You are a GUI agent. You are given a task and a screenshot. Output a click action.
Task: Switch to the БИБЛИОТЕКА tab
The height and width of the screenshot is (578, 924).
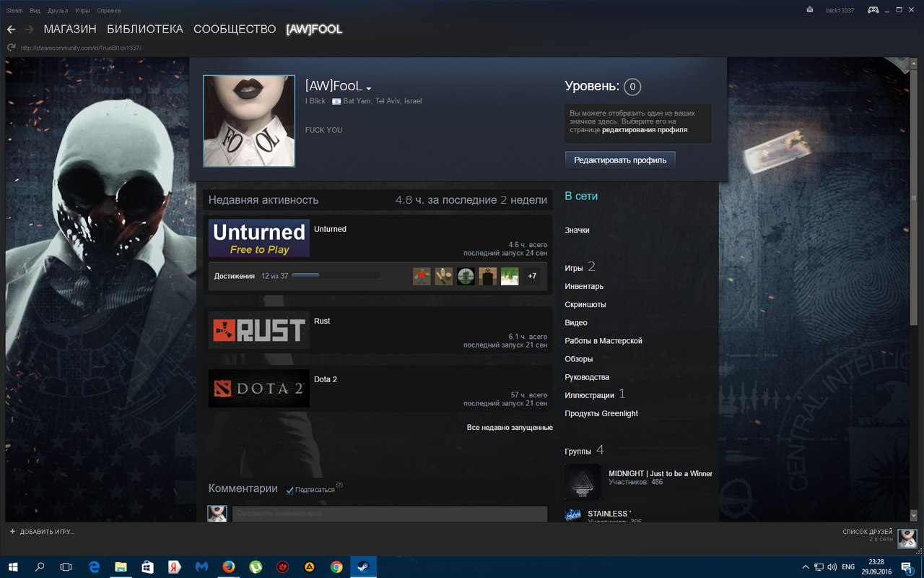[x=145, y=30]
